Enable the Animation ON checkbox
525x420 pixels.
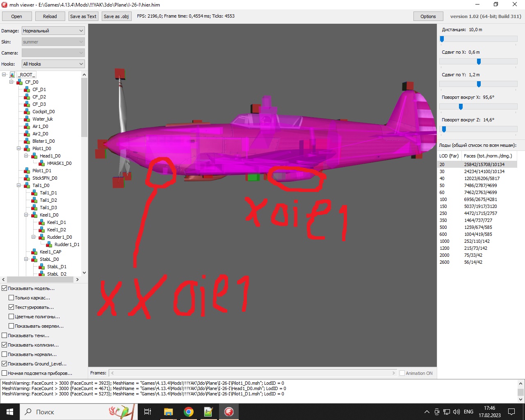pos(402,373)
